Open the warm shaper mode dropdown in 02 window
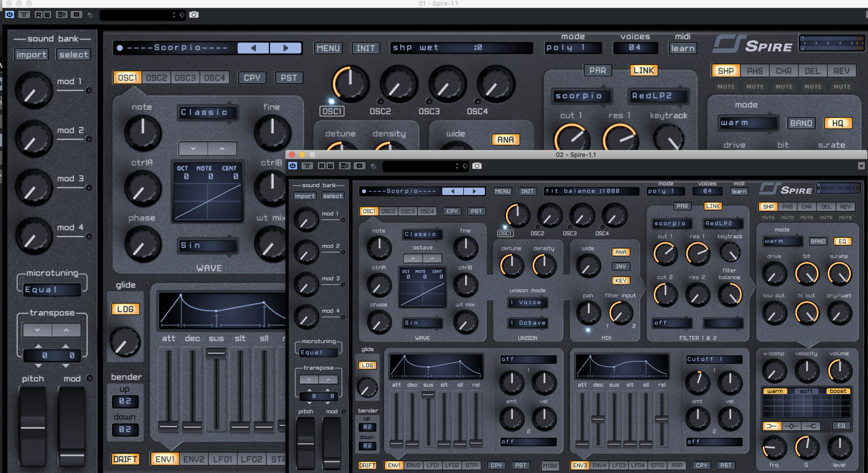868x473 pixels. (783, 241)
